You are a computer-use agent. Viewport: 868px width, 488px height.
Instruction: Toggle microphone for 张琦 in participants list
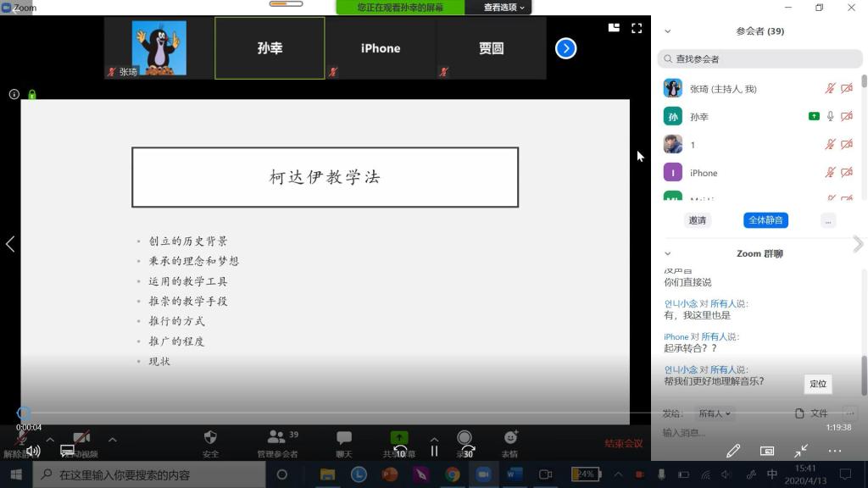pyautogui.click(x=830, y=88)
